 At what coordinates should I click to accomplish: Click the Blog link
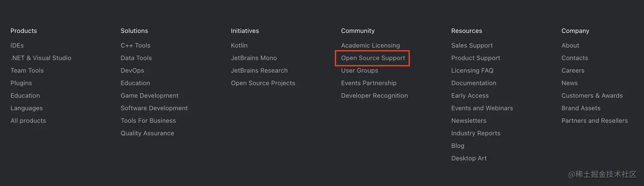tap(458, 146)
